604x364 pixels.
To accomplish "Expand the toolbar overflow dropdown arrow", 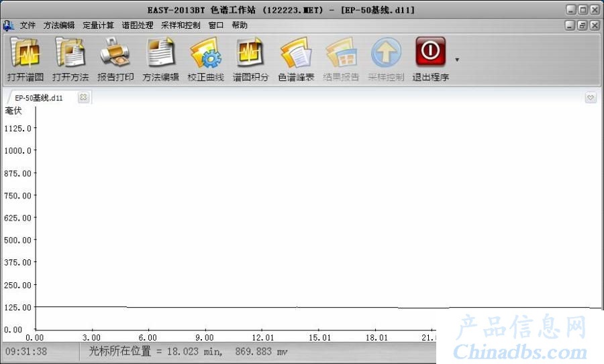I will click(457, 60).
